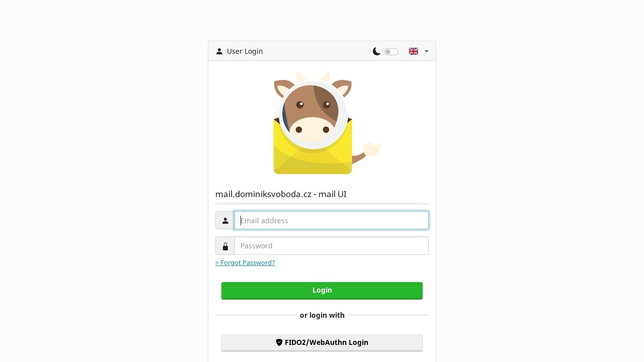Focus the Email address input field
This screenshot has height=362, width=644.
tap(332, 220)
